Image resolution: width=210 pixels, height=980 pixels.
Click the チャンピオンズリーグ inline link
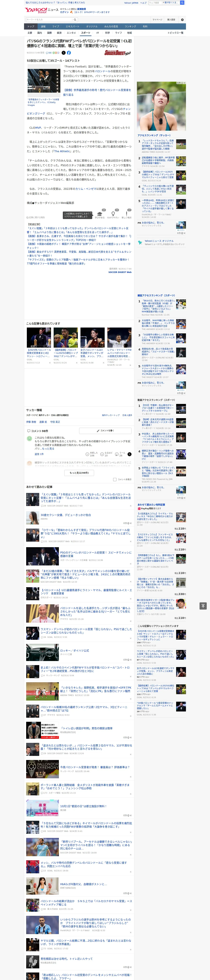(79, 111)
